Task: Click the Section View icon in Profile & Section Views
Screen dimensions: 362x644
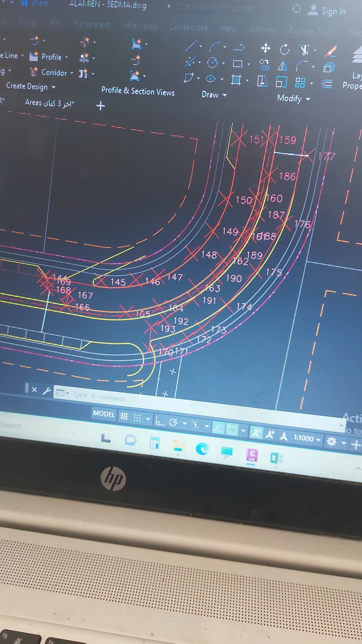Action: (x=135, y=75)
